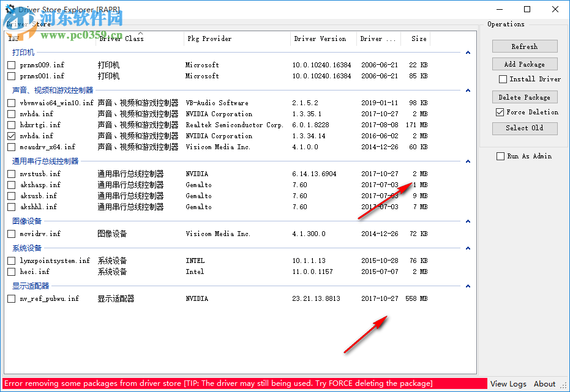
Task: Select the hdxrtgi.inf file name
Action: pos(40,125)
